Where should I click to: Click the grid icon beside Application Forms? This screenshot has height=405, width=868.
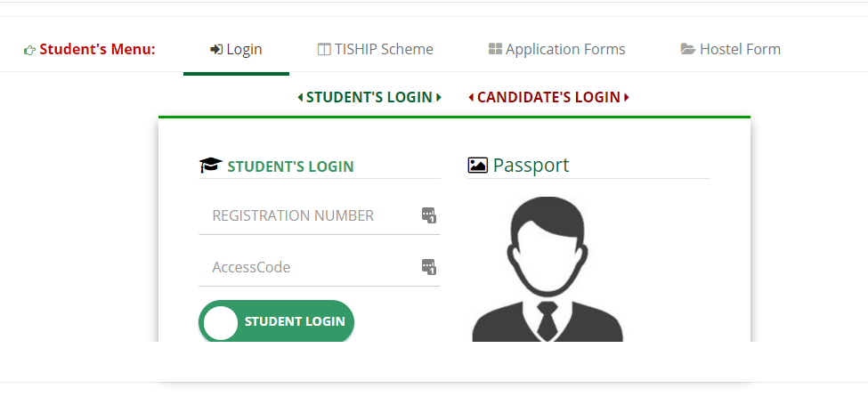tap(495, 49)
